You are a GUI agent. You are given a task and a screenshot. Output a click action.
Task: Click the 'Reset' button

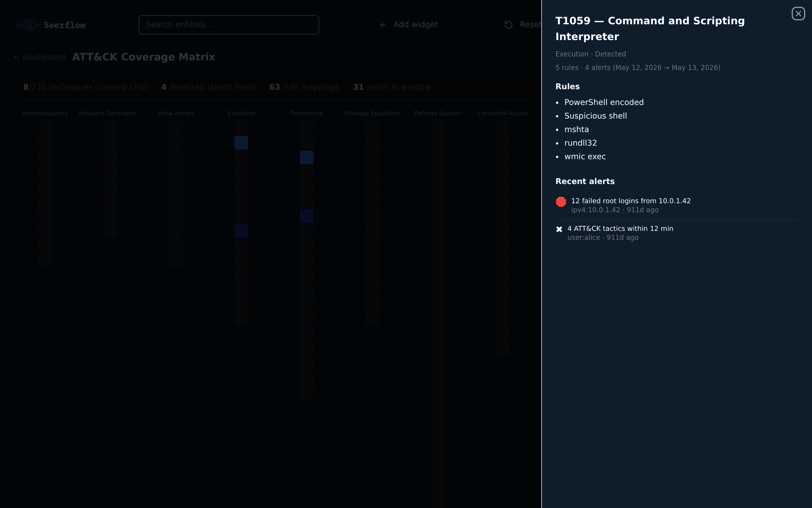pyautogui.click(x=519, y=25)
